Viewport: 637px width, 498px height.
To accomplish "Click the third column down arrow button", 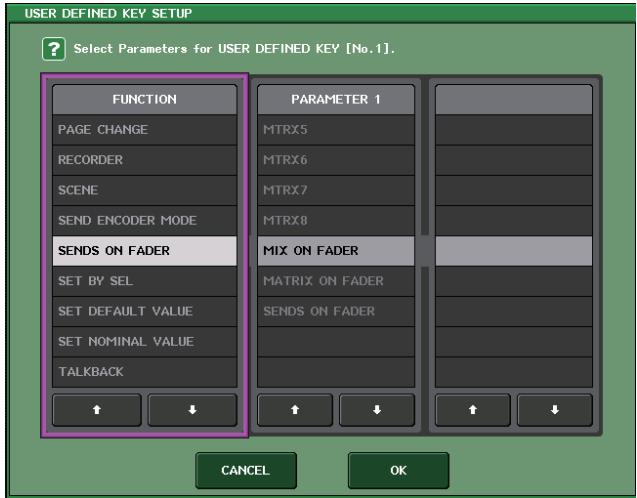I will point(555,410).
